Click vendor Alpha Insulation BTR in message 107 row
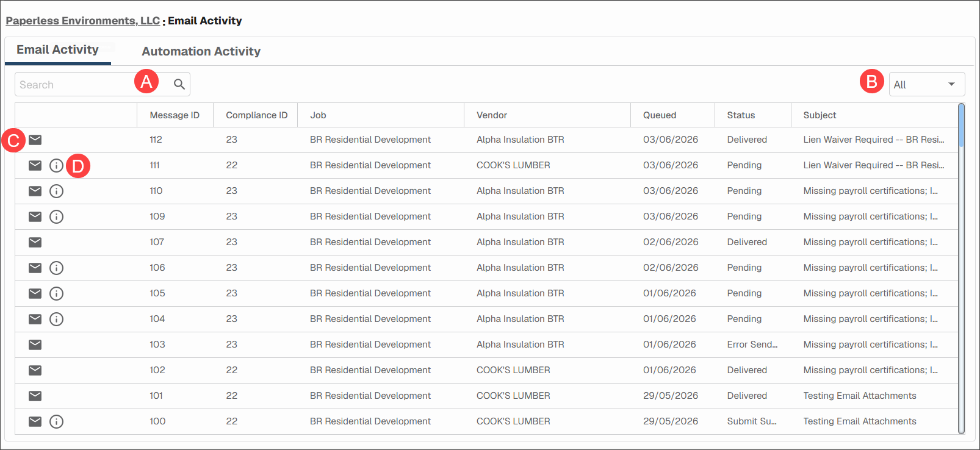 click(x=521, y=242)
